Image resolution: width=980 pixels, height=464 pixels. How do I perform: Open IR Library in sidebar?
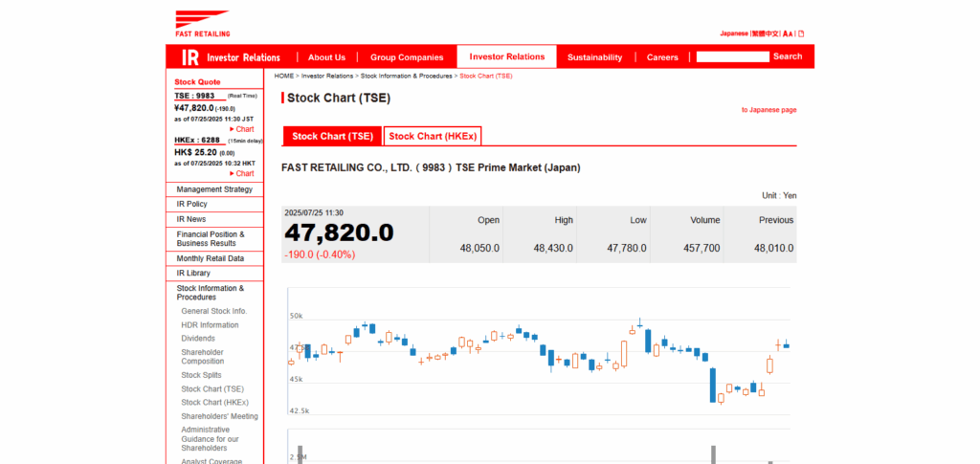(x=214, y=274)
